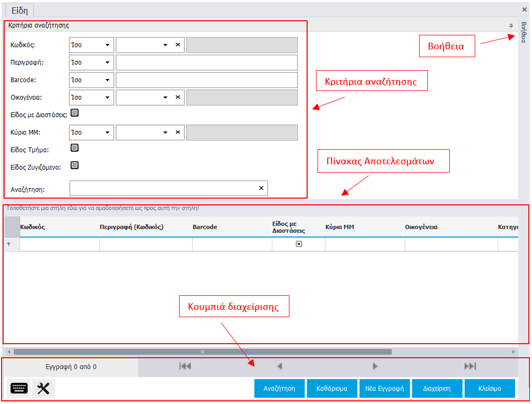Pin the Κριτήρια αναζήτησης panel
This screenshot has width=532, height=404.
pyautogui.click(x=511, y=25)
